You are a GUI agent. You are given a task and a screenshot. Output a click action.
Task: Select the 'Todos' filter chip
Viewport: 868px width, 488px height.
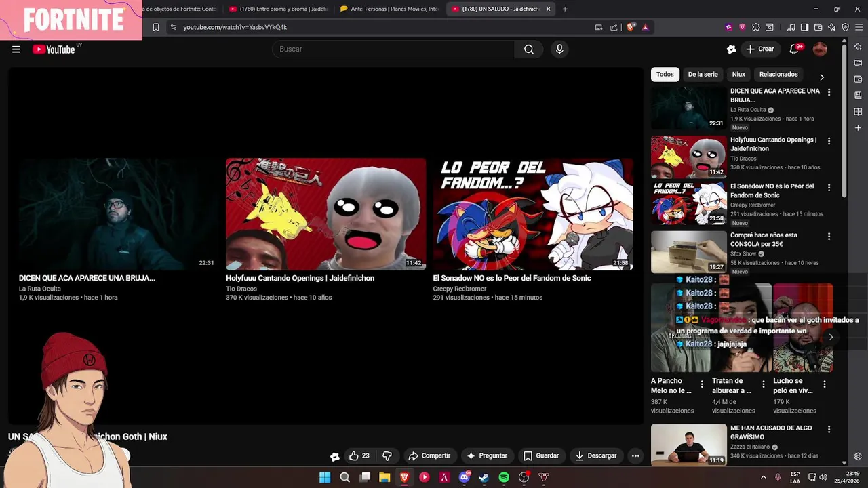pyautogui.click(x=665, y=74)
